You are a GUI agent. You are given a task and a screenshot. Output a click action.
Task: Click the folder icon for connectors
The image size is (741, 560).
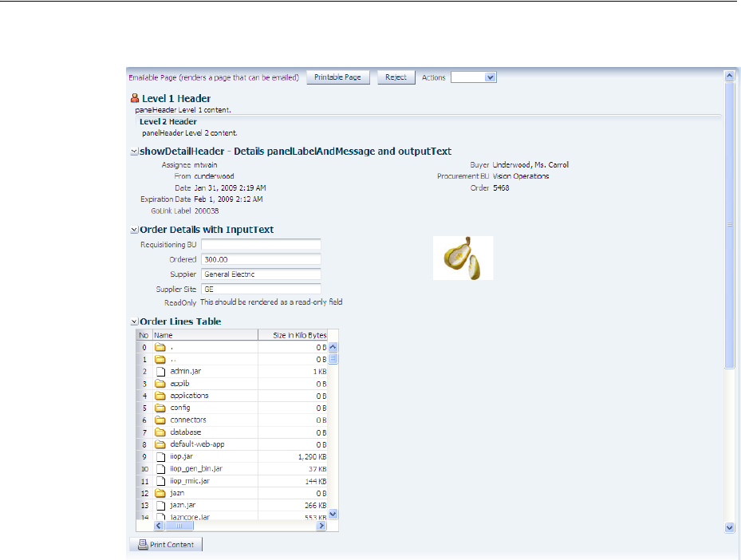click(x=160, y=420)
